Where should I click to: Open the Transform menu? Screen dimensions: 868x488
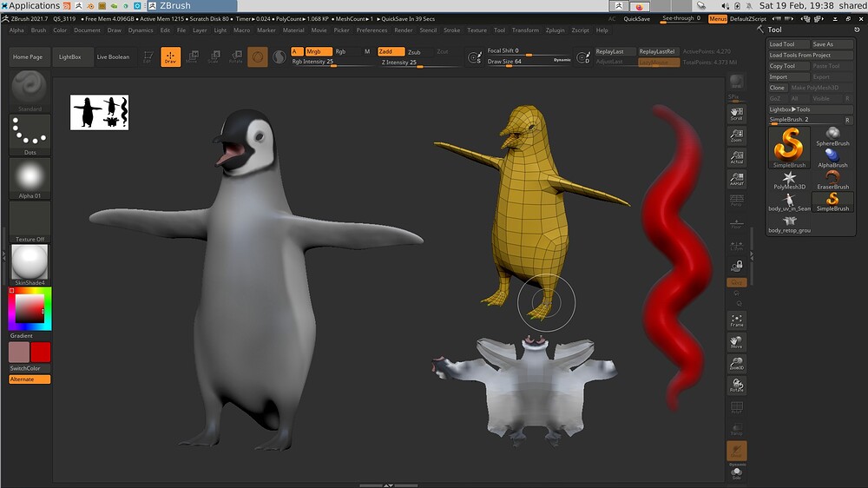pos(525,30)
